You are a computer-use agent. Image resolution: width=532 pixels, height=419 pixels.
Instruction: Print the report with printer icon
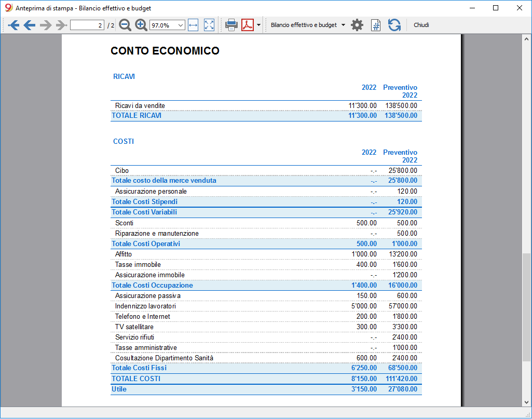231,25
